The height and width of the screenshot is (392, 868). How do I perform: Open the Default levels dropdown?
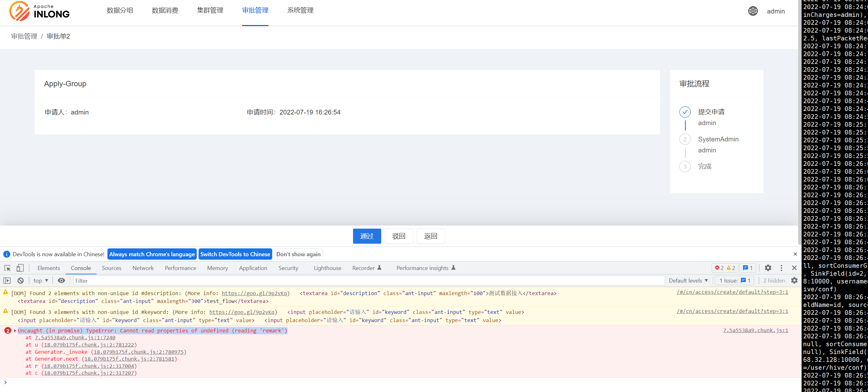click(688, 280)
